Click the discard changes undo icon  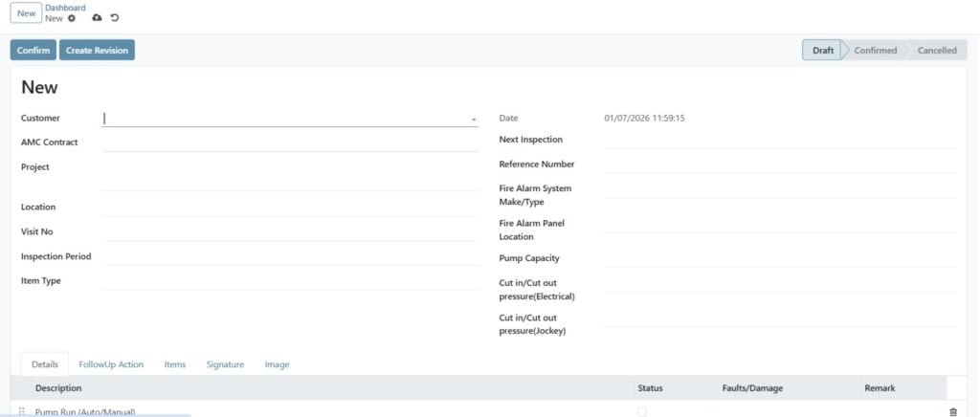[x=115, y=18]
